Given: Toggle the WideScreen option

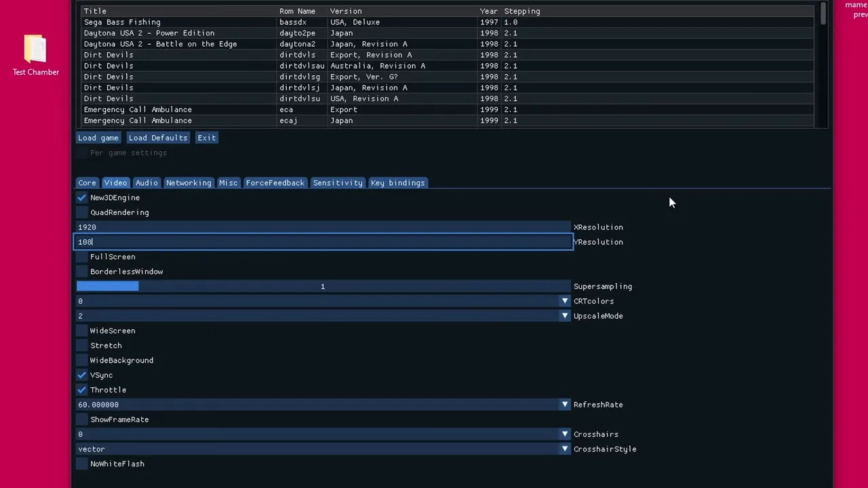Looking at the screenshot, I should tap(81, 330).
